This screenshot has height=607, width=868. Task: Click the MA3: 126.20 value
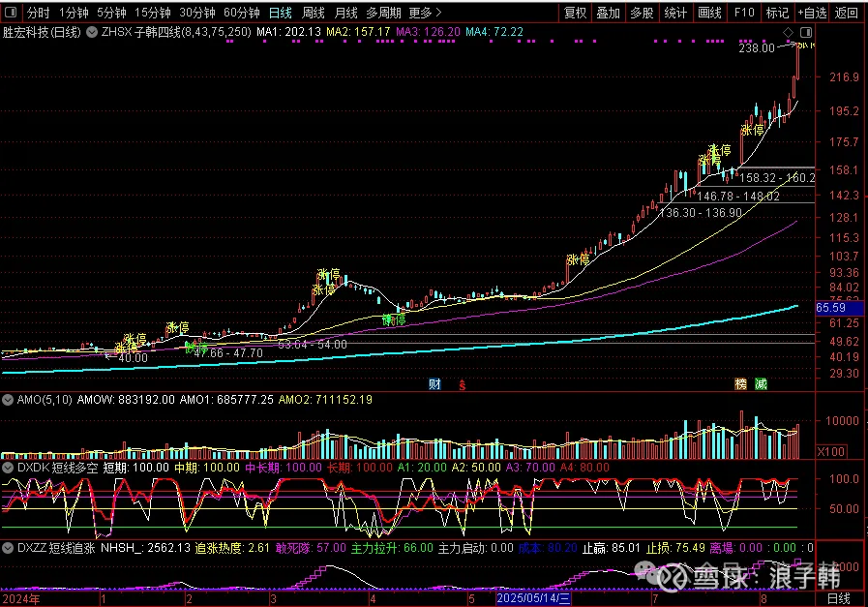click(428, 32)
